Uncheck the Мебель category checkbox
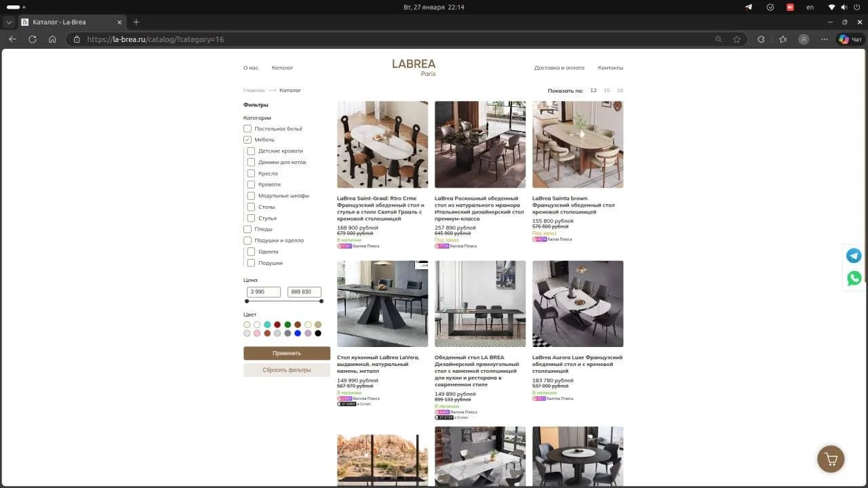This screenshot has width=868, height=488. pyautogui.click(x=248, y=140)
